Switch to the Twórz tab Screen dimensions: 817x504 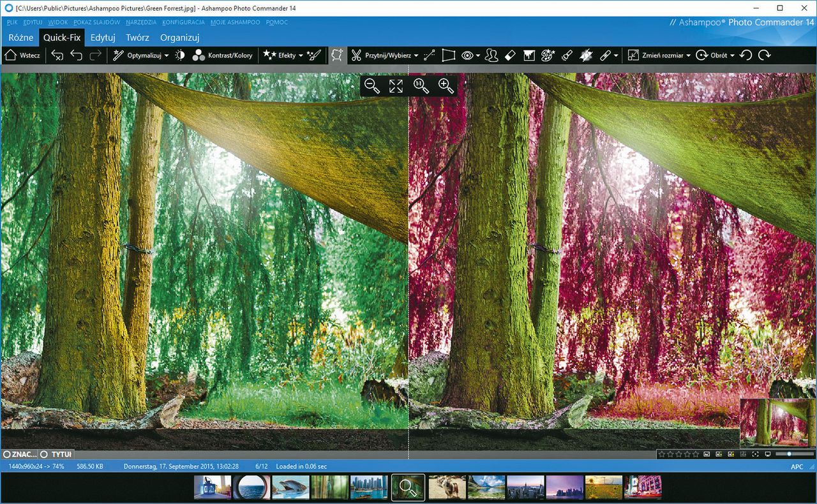[x=137, y=38]
